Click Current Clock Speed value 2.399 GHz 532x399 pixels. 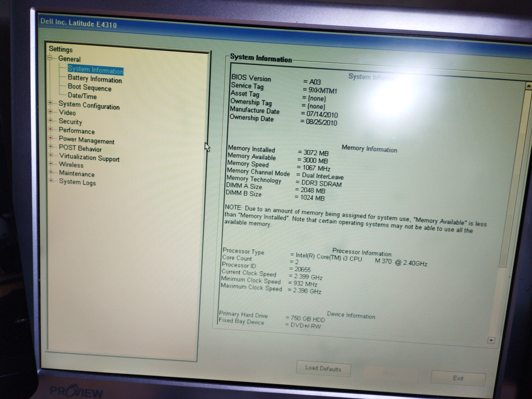(x=308, y=277)
